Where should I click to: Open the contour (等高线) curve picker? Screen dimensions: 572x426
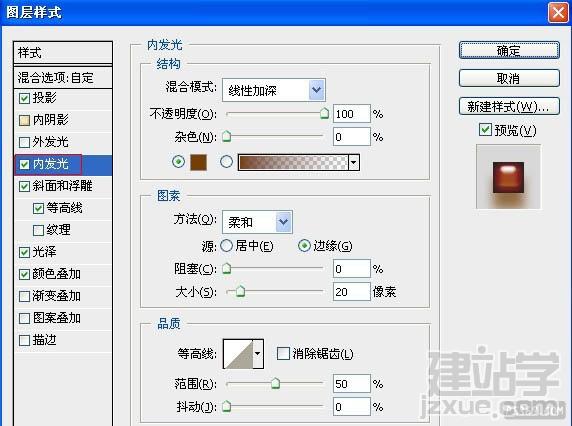coord(238,354)
